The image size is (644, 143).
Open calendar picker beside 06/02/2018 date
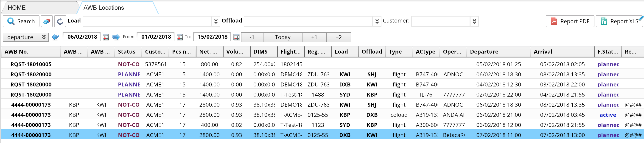pyautogui.click(x=106, y=37)
